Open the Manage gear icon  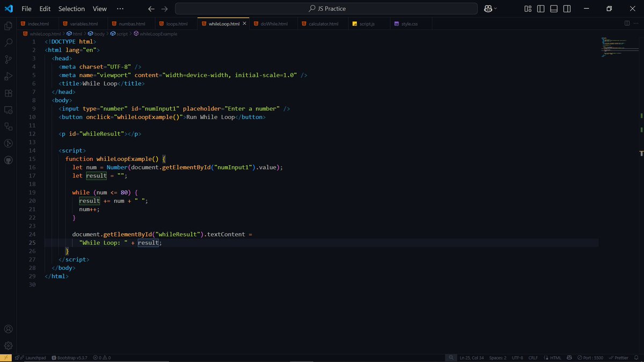[8, 346]
